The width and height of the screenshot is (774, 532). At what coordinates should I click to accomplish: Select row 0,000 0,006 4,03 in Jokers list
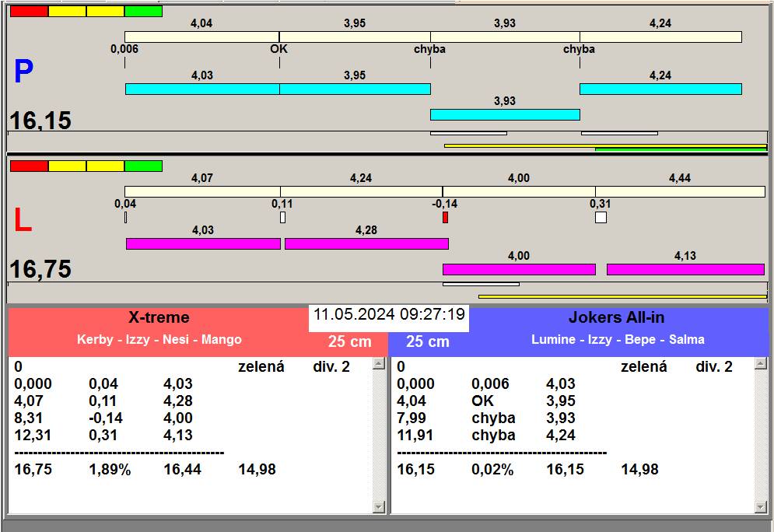pyautogui.click(x=486, y=384)
